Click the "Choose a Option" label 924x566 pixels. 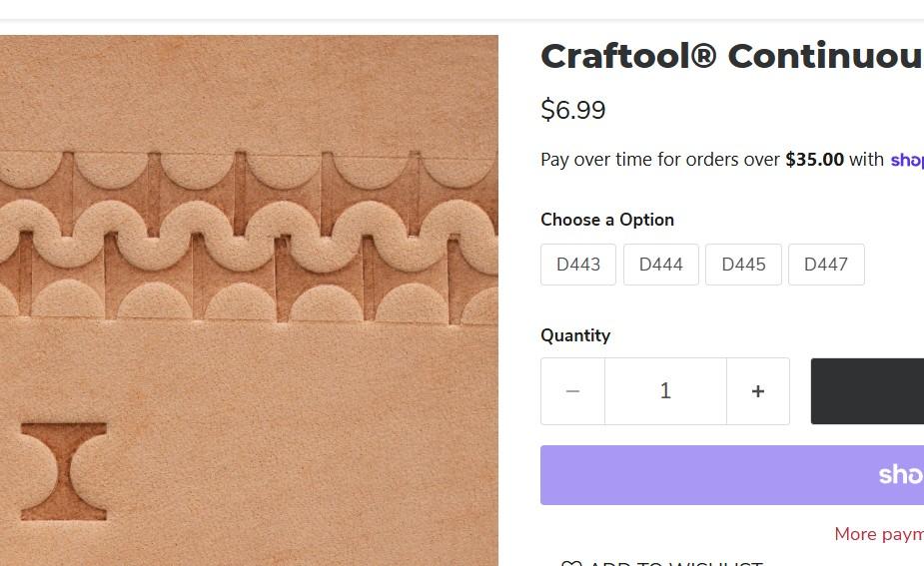[x=607, y=220]
